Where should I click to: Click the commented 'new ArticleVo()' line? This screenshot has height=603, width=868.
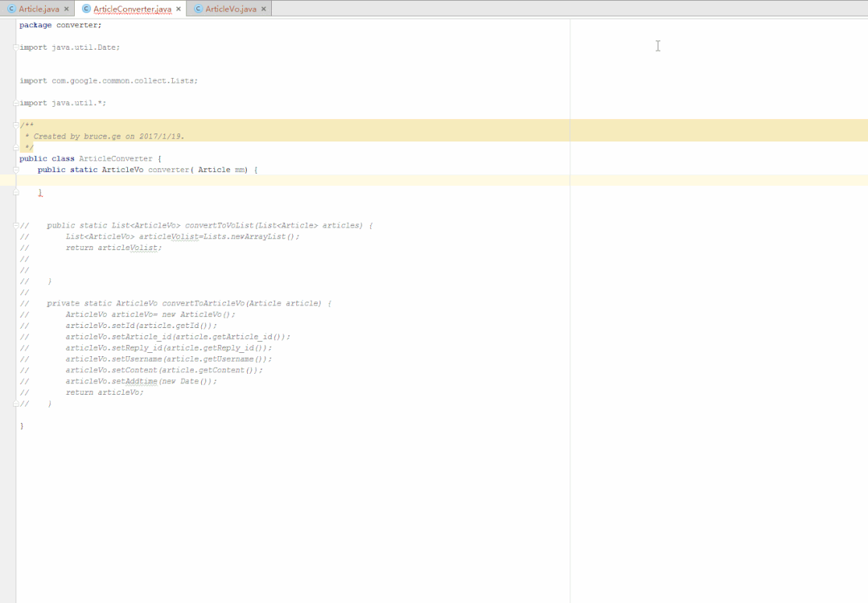[150, 314]
